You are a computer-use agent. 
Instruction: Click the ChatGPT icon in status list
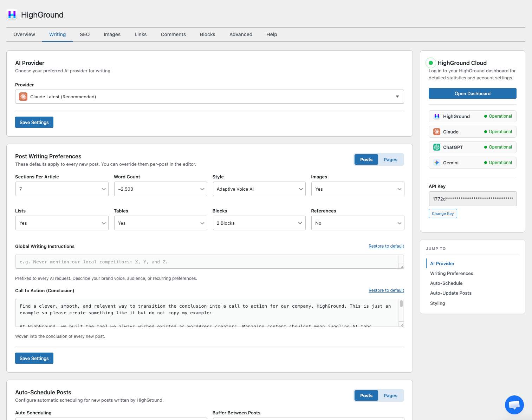tap(436, 147)
